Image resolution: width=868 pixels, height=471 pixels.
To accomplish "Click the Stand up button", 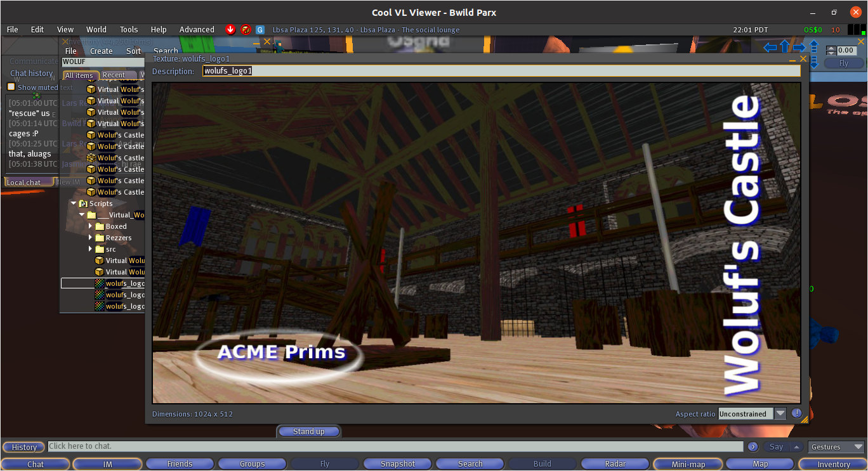I will pyautogui.click(x=309, y=432).
